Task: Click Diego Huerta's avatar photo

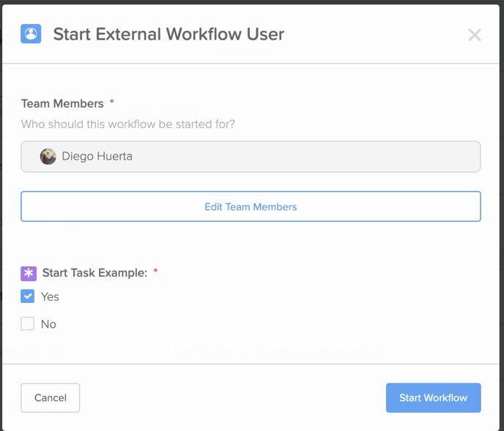Action: tap(48, 157)
